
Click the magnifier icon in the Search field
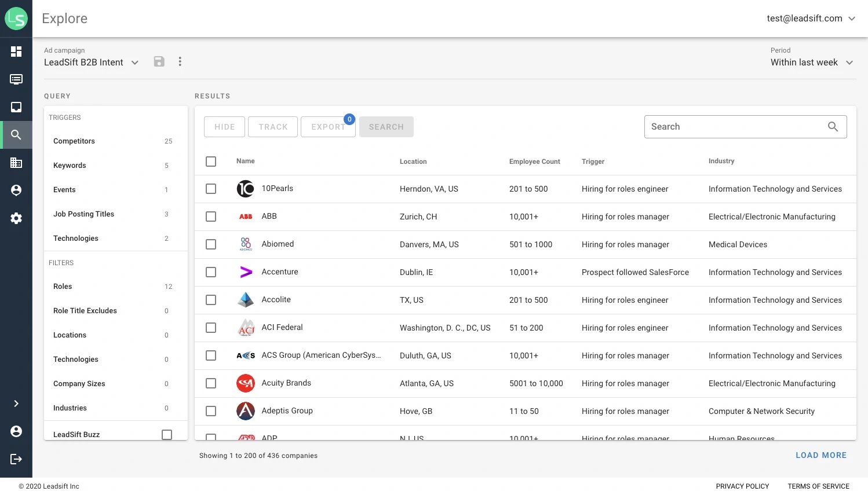tap(833, 127)
